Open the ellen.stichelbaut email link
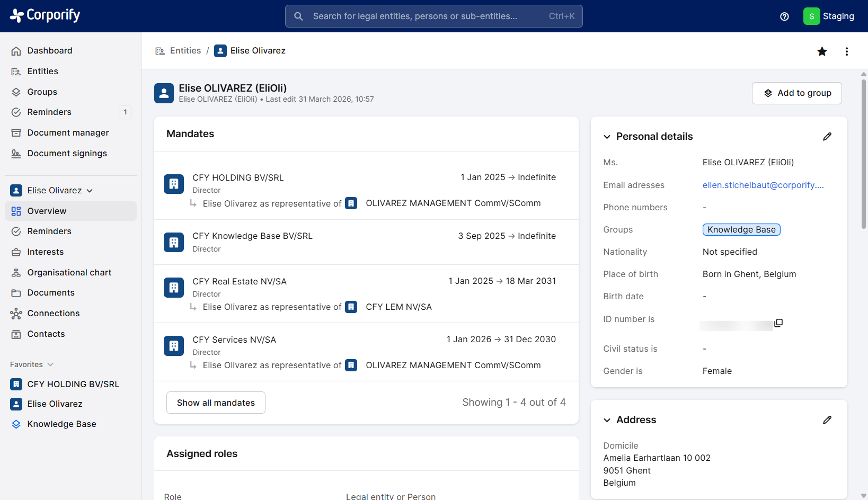Image resolution: width=868 pixels, height=500 pixels. coord(763,185)
